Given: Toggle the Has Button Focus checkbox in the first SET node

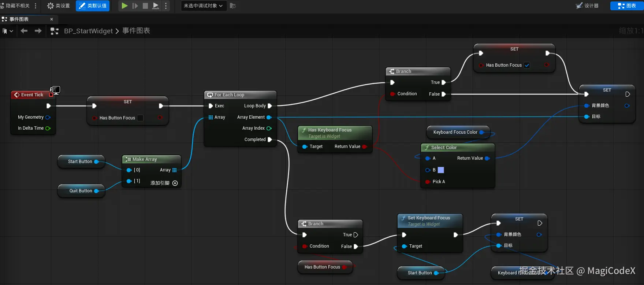Looking at the screenshot, I should tap(140, 118).
